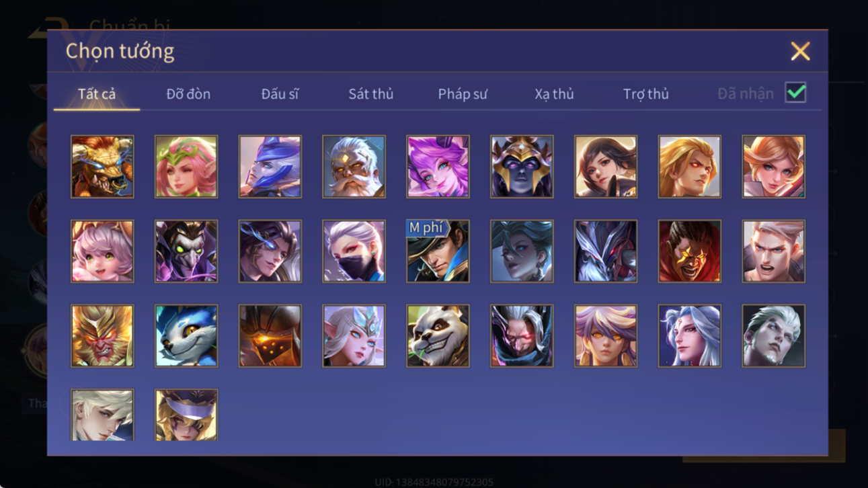
Task: Switch to the Đỡ đòn tab
Action: [188, 94]
